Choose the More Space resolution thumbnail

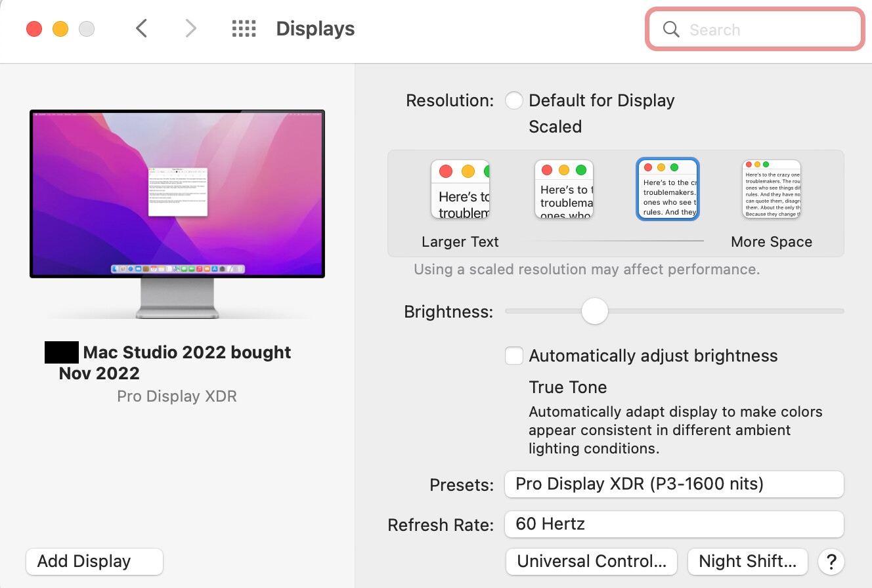click(x=772, y=189)
